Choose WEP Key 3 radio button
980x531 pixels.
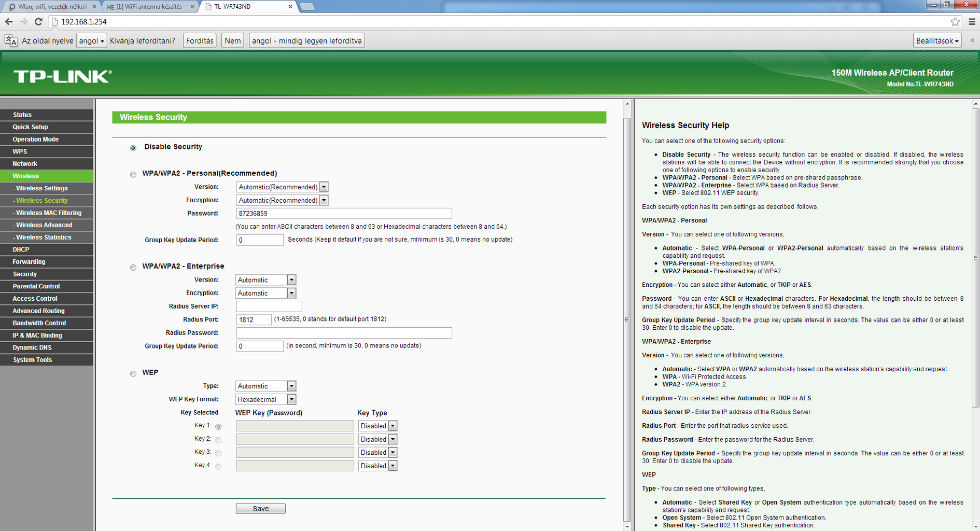point(218,453)
